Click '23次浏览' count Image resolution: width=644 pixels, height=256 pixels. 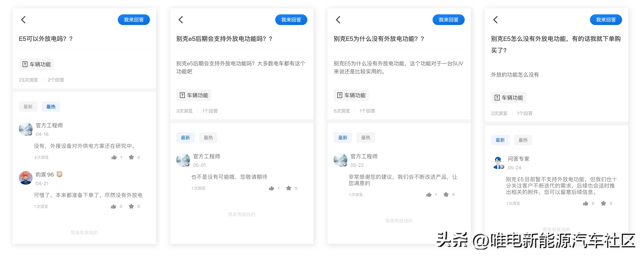coord(28,80)
